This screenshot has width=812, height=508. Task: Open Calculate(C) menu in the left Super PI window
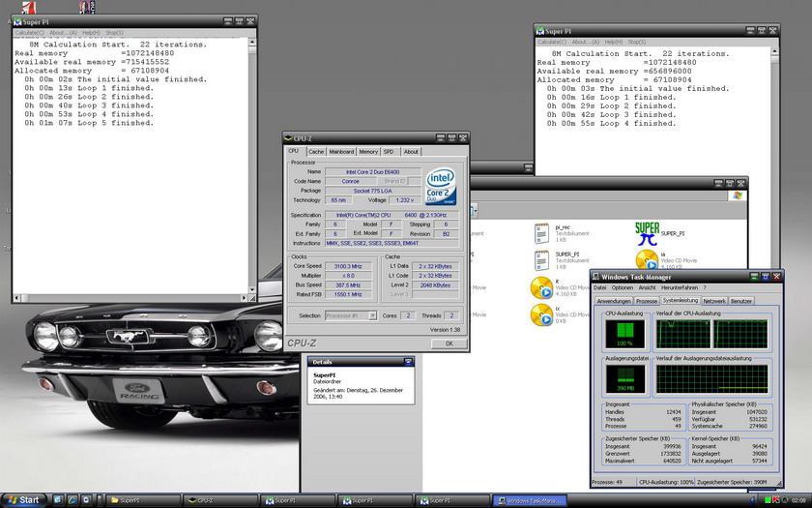click(x=30, y=33)
